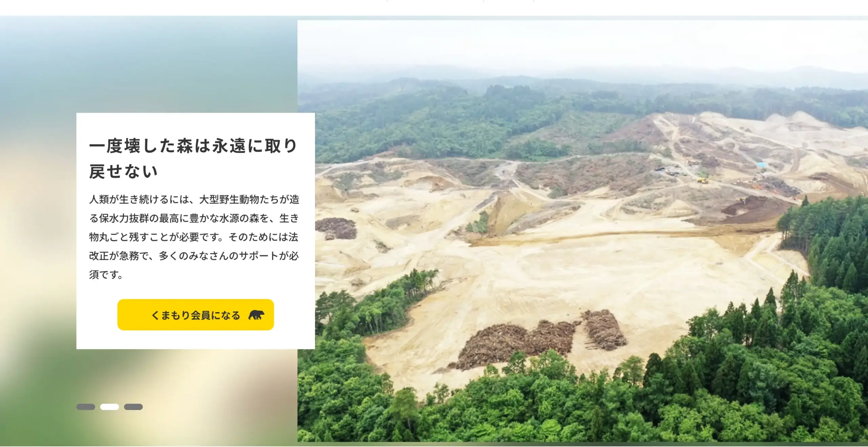Click the paragraph line starting 人類が生き続ける
Screen dimensions: 868x447
pos(194,199)
